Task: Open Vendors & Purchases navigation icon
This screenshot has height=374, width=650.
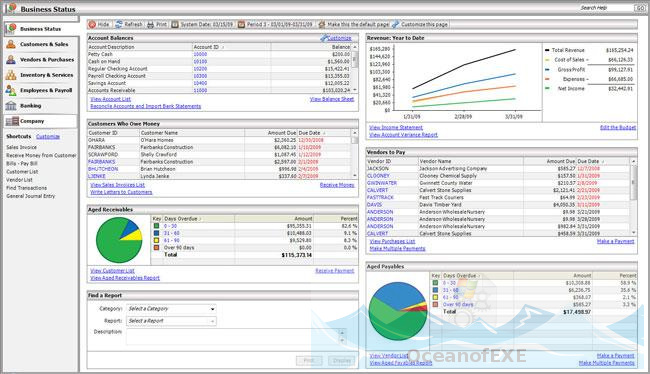Action: pyautogui.click(x=11, y=60)
